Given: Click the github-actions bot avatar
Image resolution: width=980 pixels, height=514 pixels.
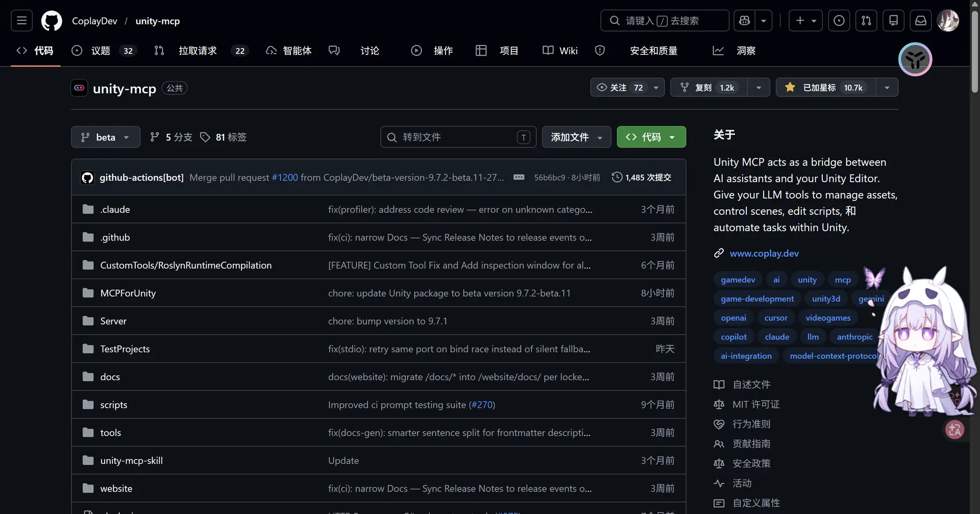Looking at the screenshot, I should (87, 178).
